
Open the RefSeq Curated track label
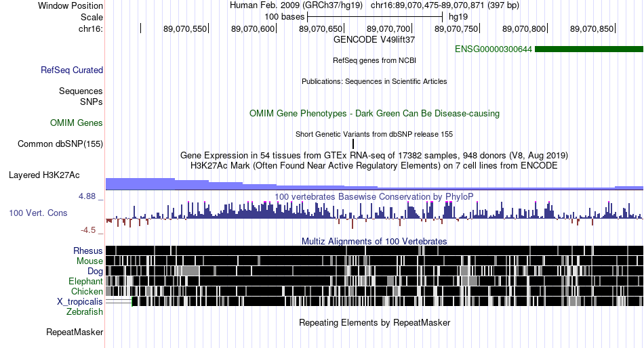[72, 70]
